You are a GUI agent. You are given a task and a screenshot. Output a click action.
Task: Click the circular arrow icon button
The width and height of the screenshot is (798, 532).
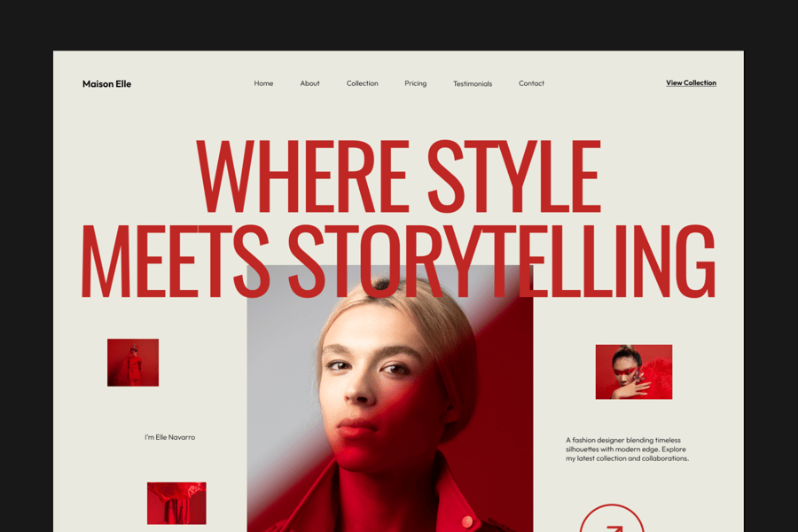pos(611,520)
